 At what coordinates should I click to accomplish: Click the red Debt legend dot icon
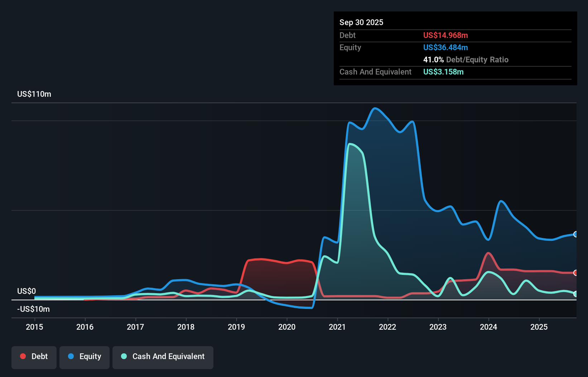(x=22, y=356)
